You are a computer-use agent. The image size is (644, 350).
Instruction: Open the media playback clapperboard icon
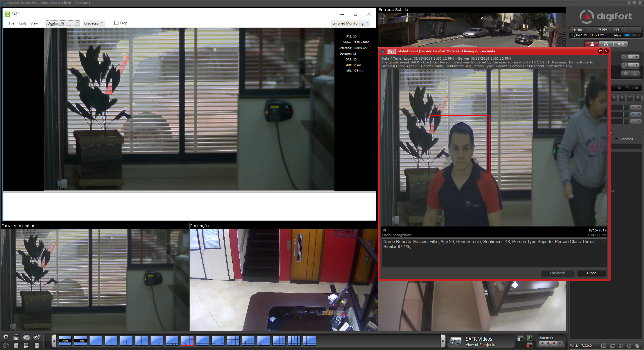point(16,337)
